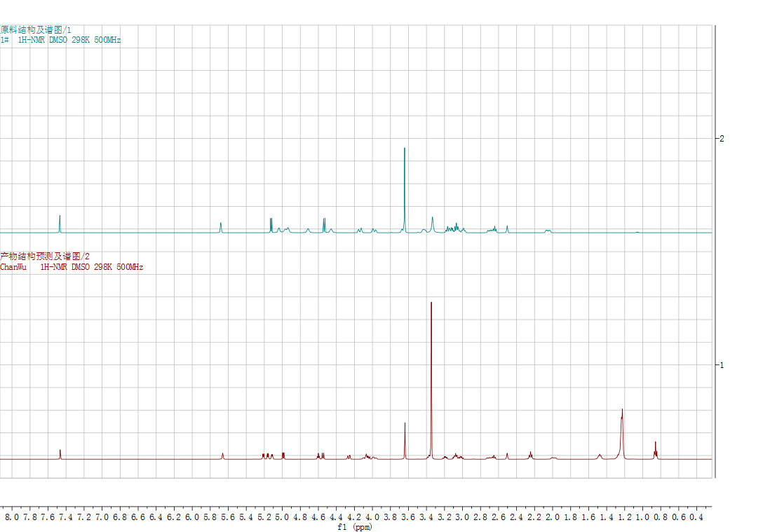Screen dimensions: 763x532
Task: Click the red triplet peak near 0.85 ppm
Action: [x=656, y=450]
